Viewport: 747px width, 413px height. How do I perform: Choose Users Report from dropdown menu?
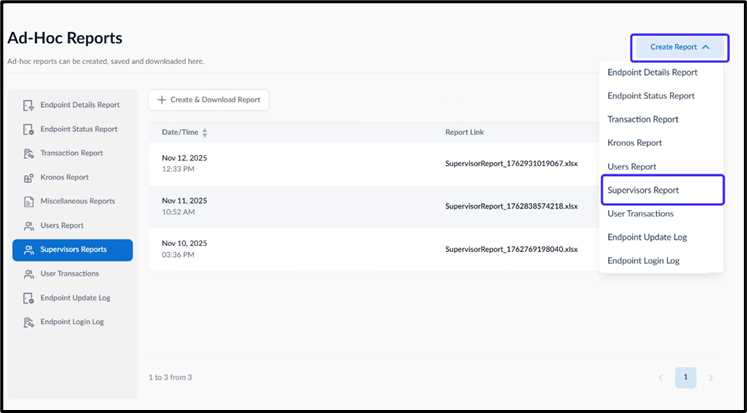tap(661, 167)
